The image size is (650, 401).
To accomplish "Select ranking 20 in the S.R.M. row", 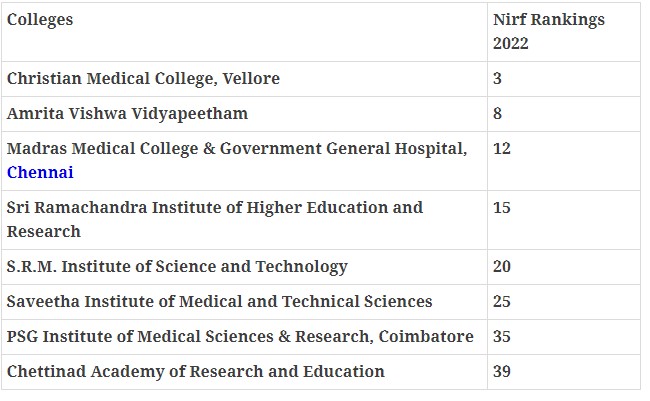I will click(x=502, y=266).
